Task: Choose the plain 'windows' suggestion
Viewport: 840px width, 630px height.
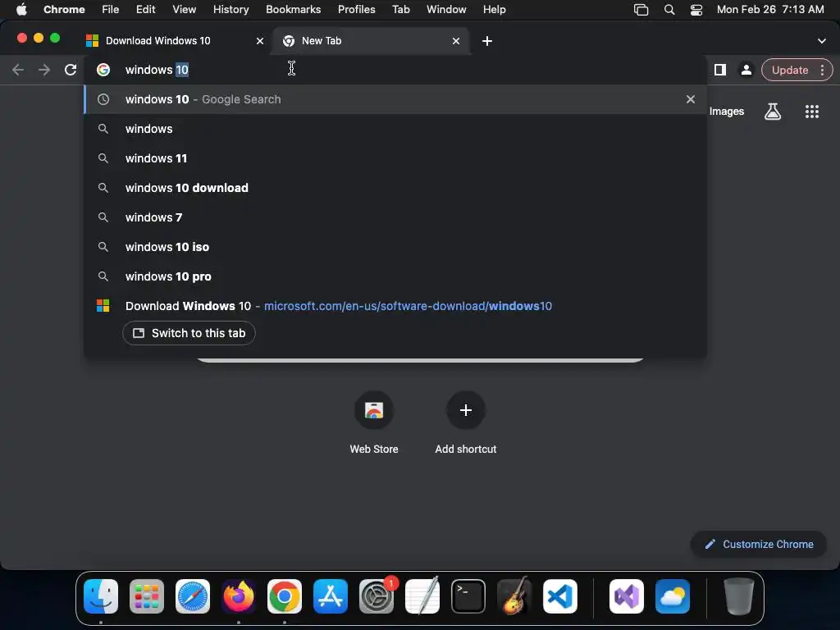Action: [x=395, y=129]
